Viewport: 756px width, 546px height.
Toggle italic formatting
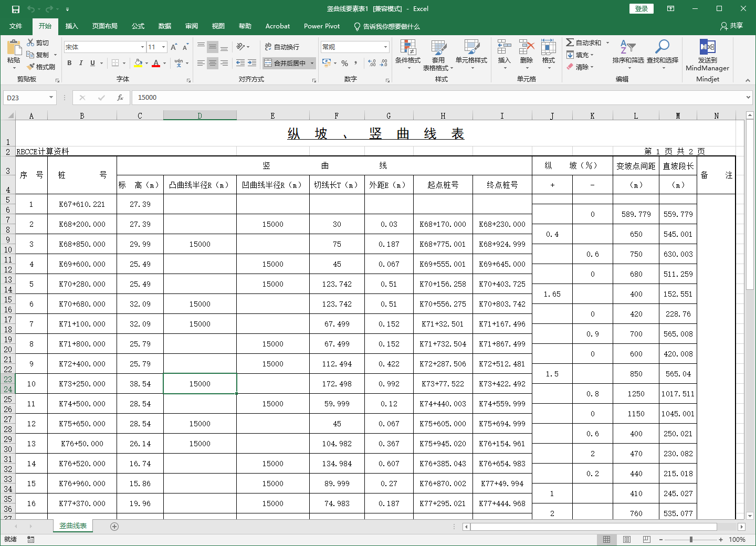click(x=81, y=63)
